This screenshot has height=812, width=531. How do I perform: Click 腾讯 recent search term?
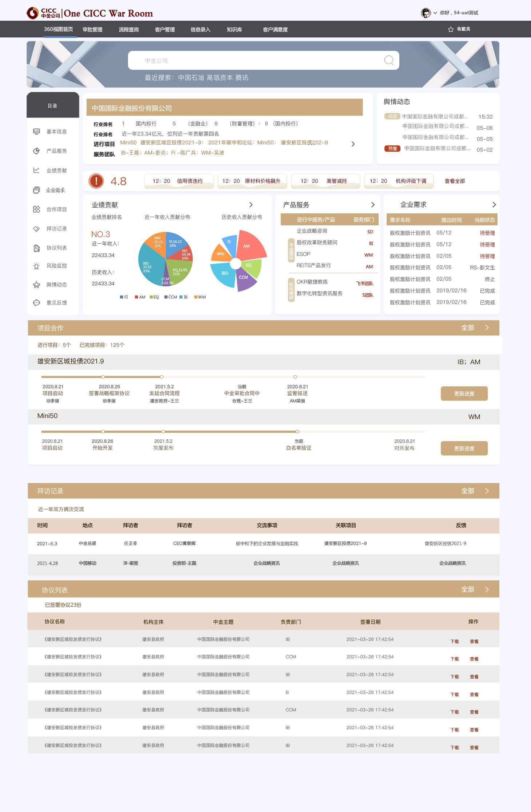242,77
